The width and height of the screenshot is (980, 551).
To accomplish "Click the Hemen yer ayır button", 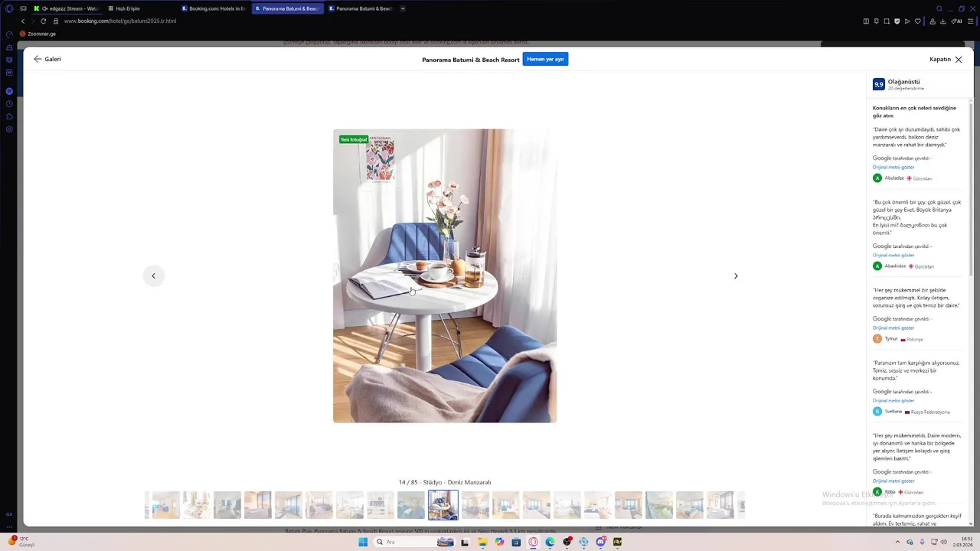I will pyautogui.click(x=545, y=59).
